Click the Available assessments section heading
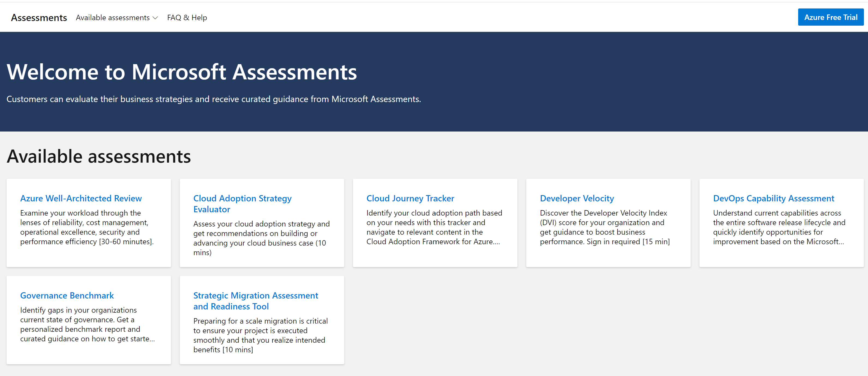 [99, 156]
